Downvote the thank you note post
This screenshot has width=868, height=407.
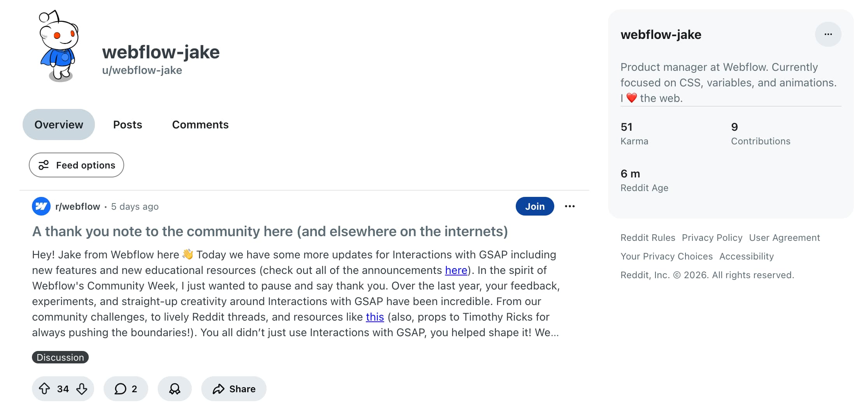(x=82, y=389)
